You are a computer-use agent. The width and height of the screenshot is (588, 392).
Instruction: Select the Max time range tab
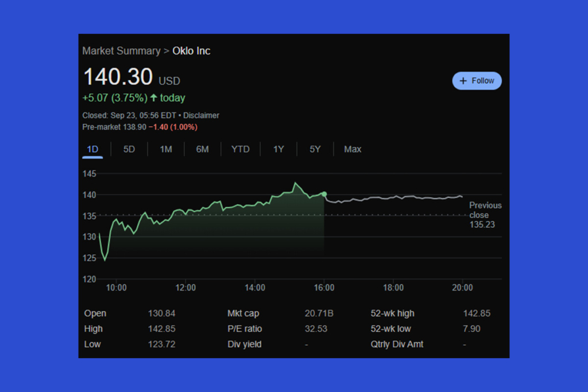click(x=353, y=149)
